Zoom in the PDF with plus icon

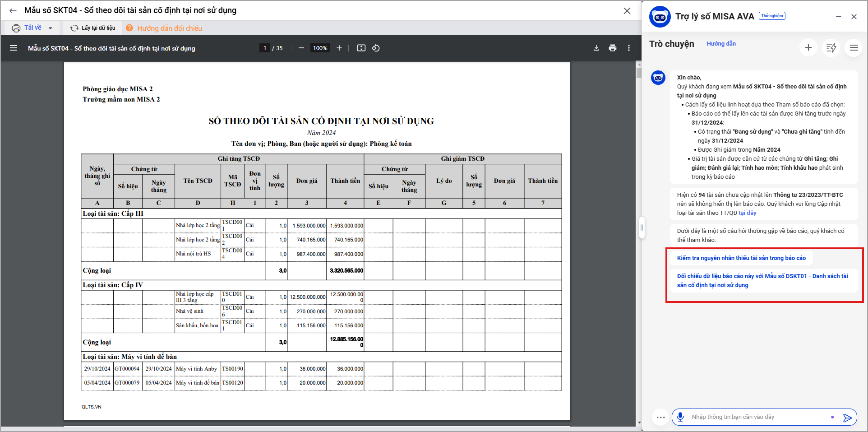tap(339, 48)
